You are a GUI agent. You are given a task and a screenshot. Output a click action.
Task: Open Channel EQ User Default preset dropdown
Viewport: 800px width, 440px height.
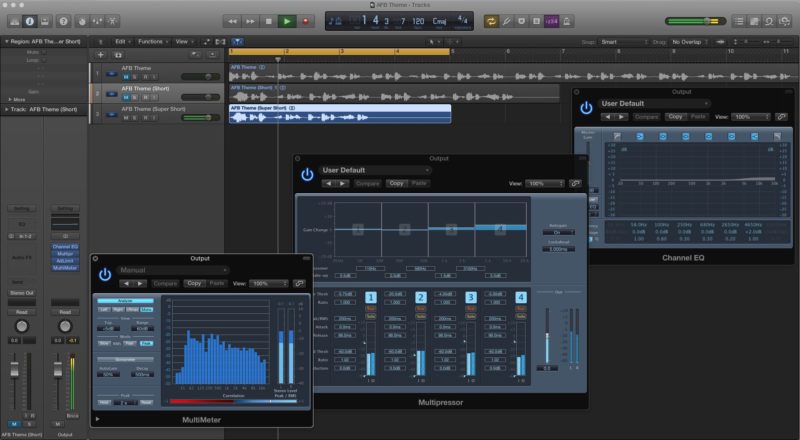tap(655, 104)
